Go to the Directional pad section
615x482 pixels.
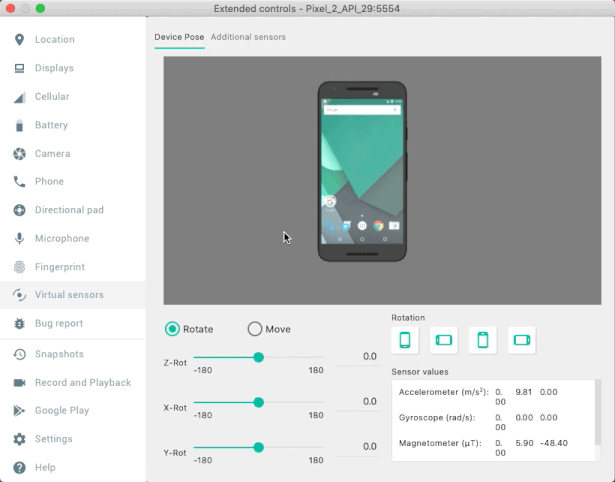pyautogui.click(x=73, y=210)
